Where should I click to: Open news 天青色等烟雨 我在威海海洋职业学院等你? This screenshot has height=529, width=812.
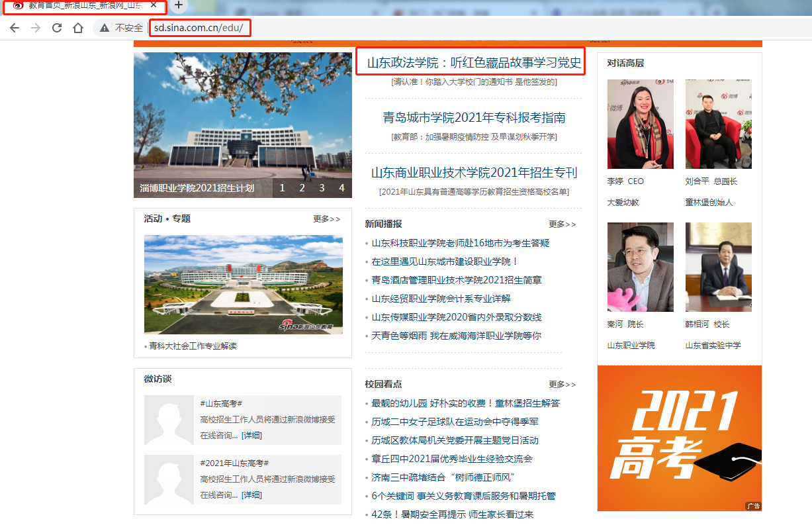[456, 336]
